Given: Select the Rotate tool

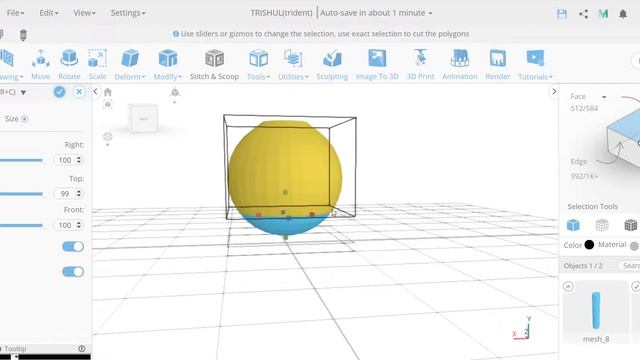Looking at the screenshot, I should (69, 64).
